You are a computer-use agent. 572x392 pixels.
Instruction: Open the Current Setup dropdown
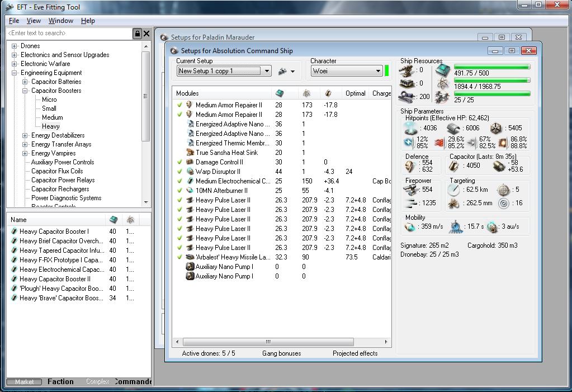pos(267,71)
